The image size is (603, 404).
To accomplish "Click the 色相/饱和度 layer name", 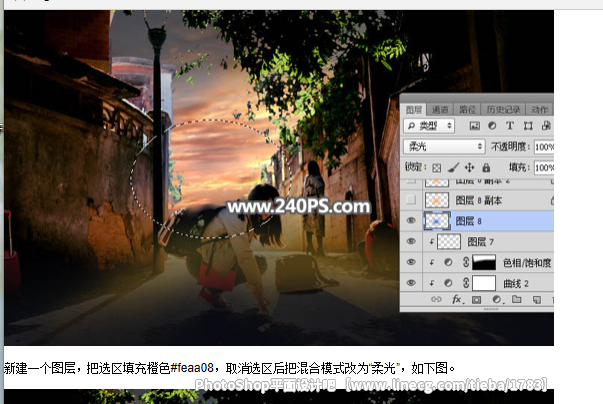I will point(527,263).
